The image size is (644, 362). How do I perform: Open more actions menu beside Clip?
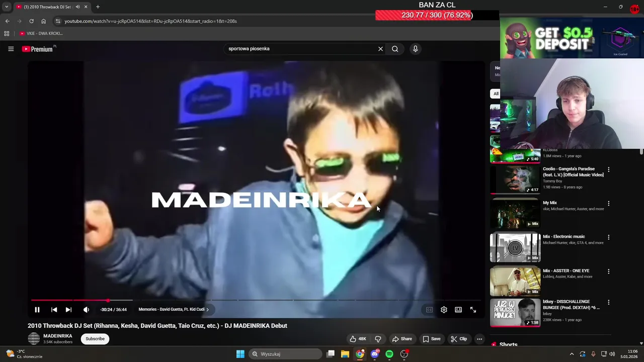pos(479,339)
